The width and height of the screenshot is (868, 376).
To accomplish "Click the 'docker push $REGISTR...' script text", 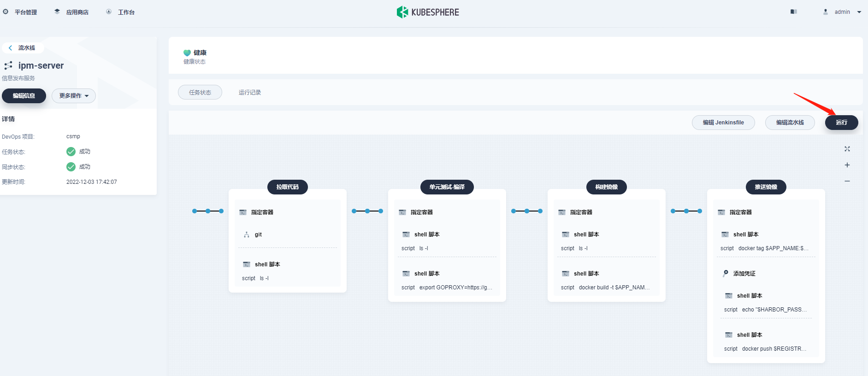I will (774, 349).
